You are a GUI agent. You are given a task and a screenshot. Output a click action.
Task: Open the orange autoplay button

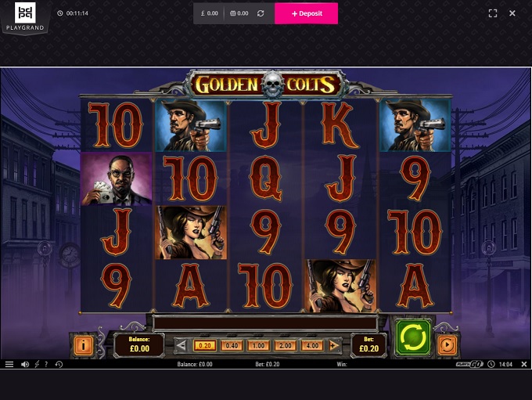(447, 345)
